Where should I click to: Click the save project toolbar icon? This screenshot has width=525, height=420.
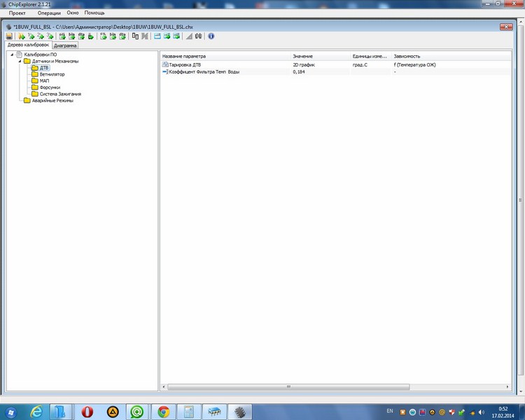click(x=9, y=36)
